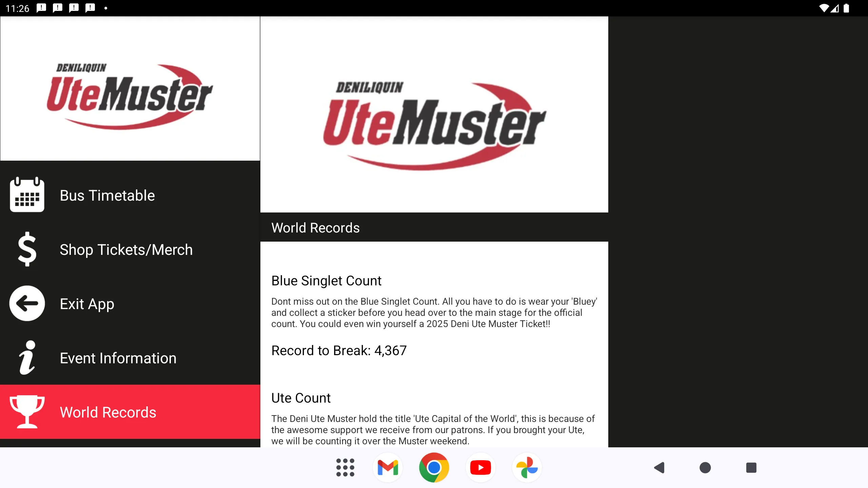Open the app drawer grid icon
The height and width of the screenshot is (488, 868).
(345, 468)
